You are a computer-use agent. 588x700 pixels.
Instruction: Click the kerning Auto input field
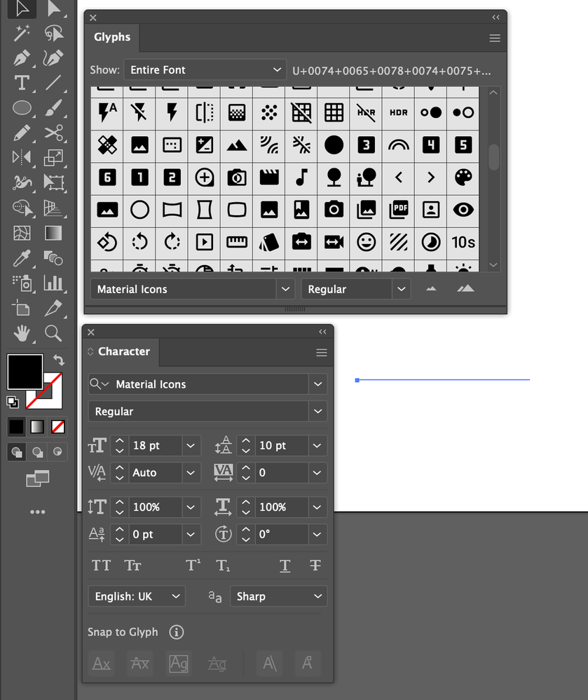pos(156,473)
